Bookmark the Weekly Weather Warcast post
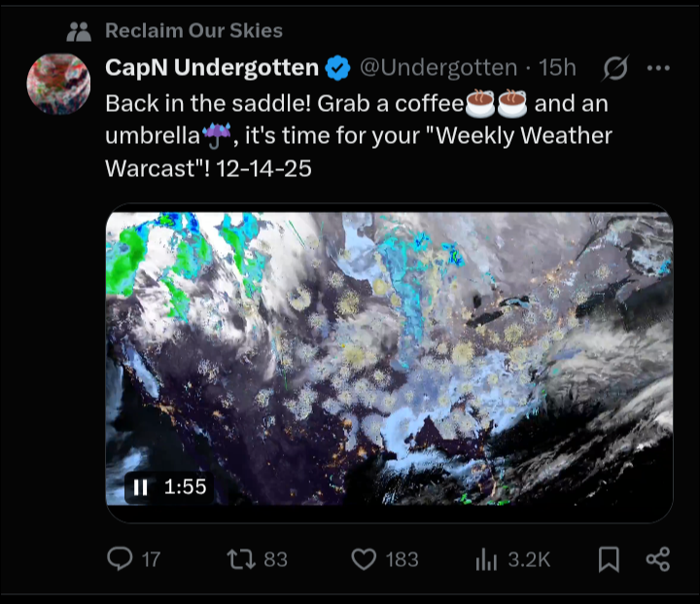This screenshot has width=700, height=604. click(x=609, y=558)
